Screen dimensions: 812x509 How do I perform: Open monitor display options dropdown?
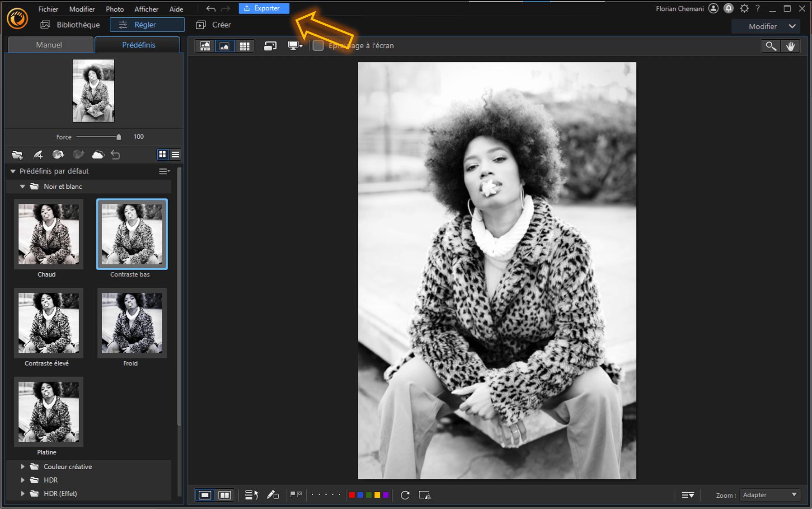296,46
